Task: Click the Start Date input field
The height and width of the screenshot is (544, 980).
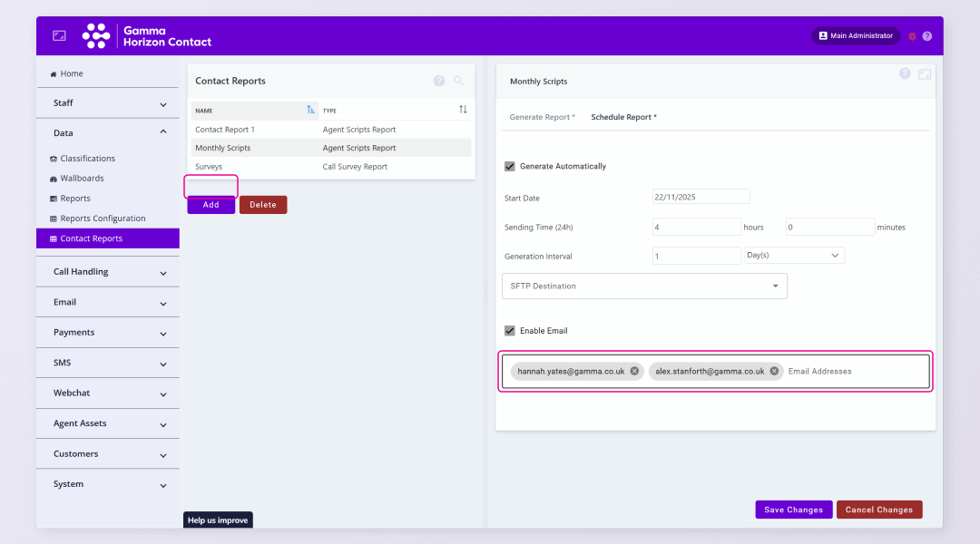Action: [701, 197]
